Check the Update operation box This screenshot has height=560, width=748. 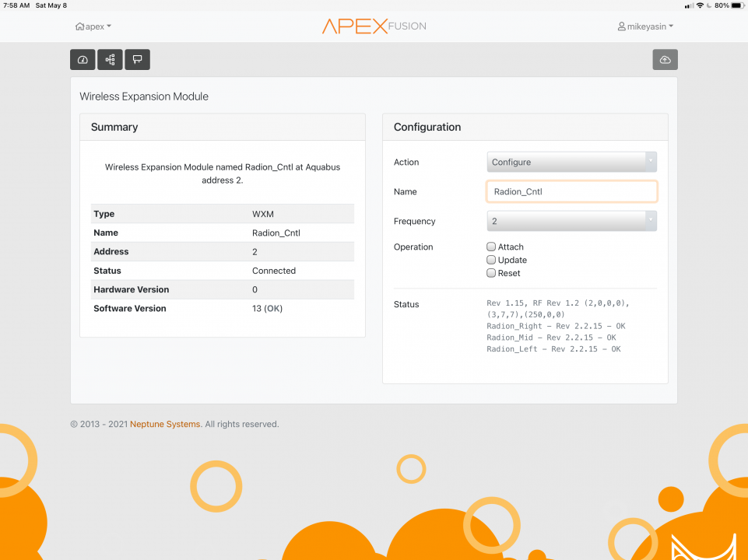pyautogui.click(x=491, y=260)
